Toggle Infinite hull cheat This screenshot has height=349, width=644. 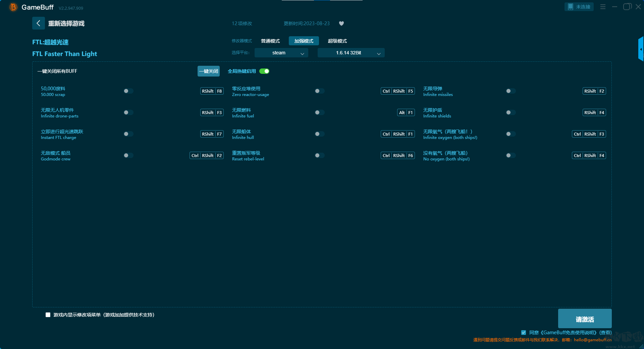(320, 134)
